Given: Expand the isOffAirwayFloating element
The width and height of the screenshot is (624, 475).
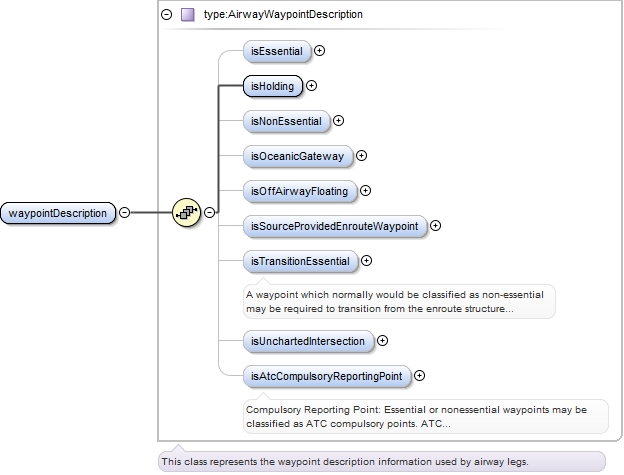Looking at the screenshot, I should 365,190.
